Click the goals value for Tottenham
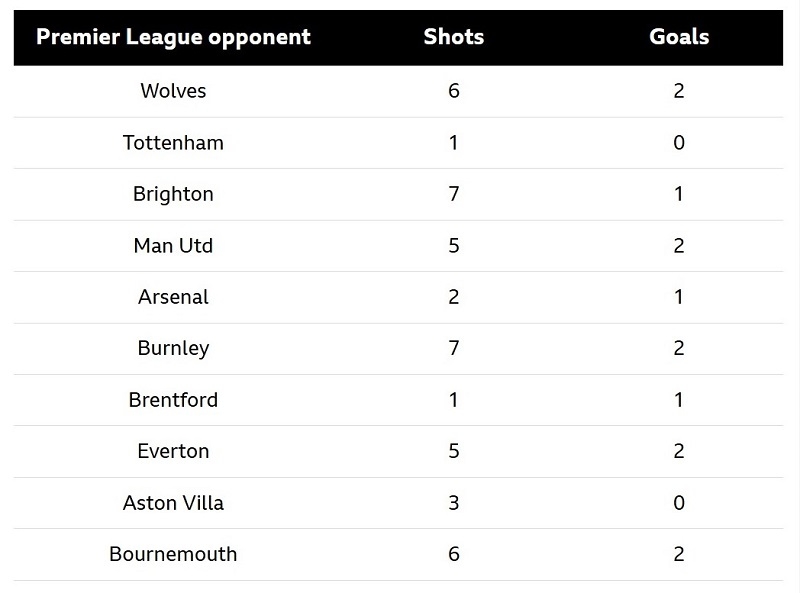The height and width of the screenshot is (593, 800). click(x=679, y=143)
